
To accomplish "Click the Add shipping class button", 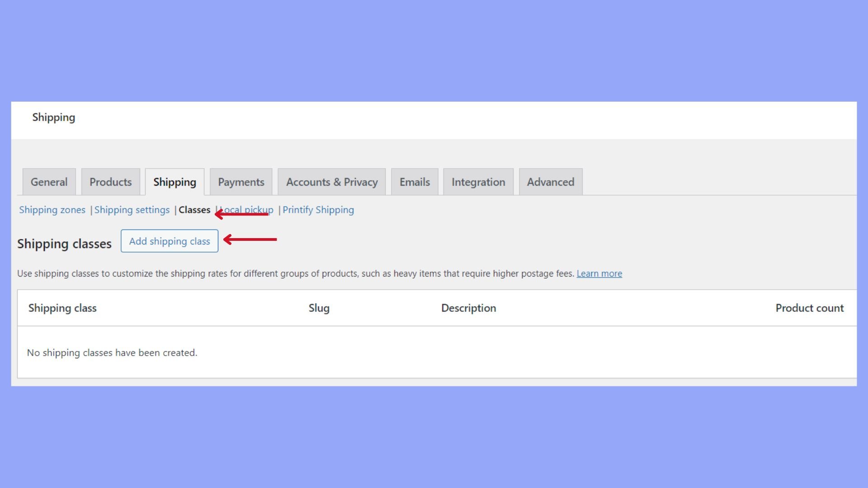I will pyautogui.click(x=169, y=241).
